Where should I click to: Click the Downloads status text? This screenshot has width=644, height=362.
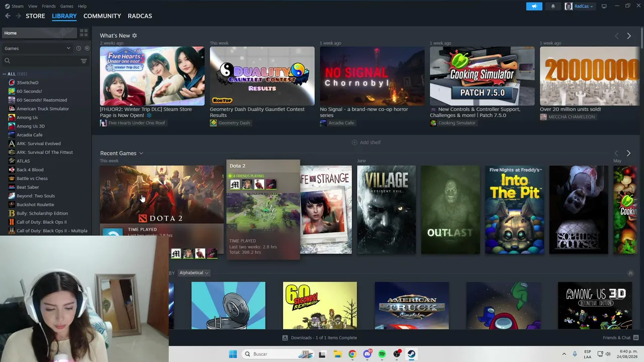324,338
